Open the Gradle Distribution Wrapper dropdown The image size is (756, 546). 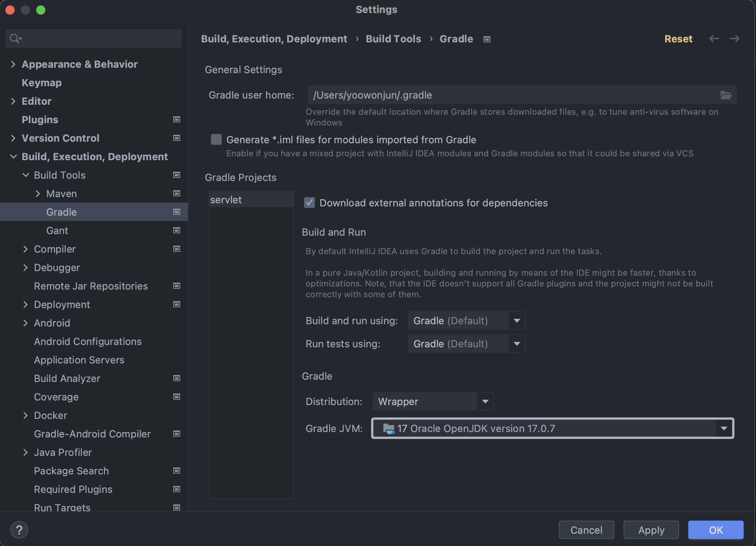[x=433, y=402]
